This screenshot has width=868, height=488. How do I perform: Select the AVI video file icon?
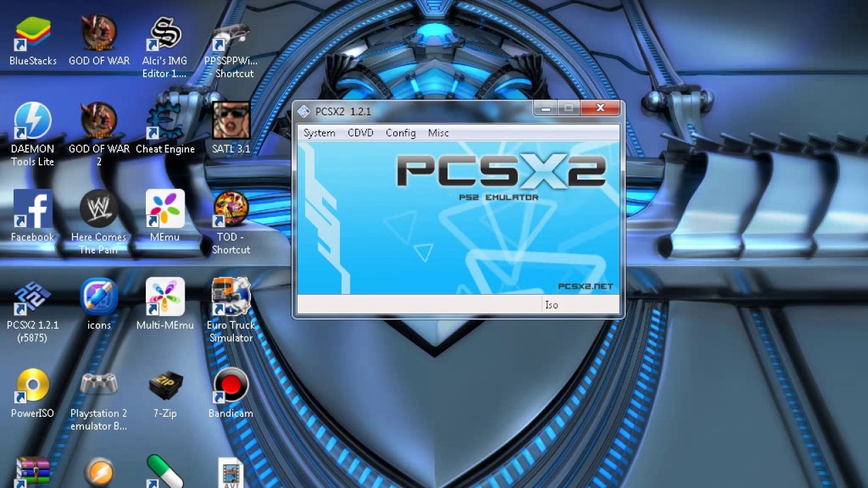[x=231, y=472]
